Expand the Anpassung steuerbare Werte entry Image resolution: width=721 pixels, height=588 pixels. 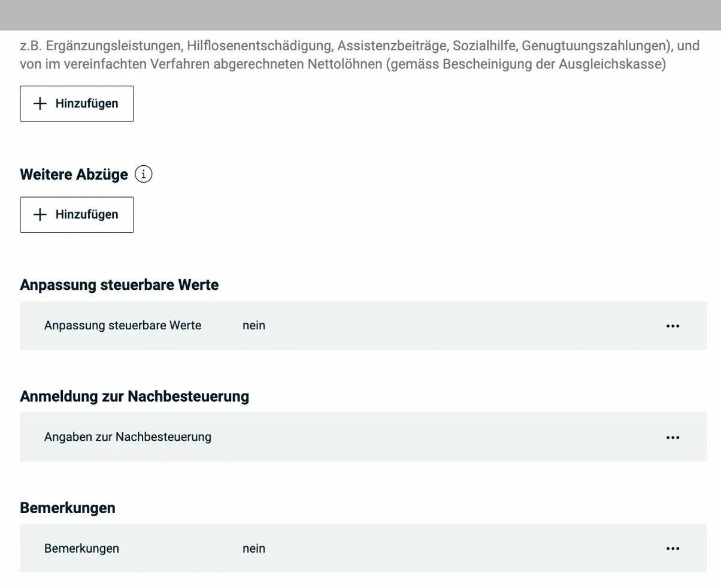359,325
